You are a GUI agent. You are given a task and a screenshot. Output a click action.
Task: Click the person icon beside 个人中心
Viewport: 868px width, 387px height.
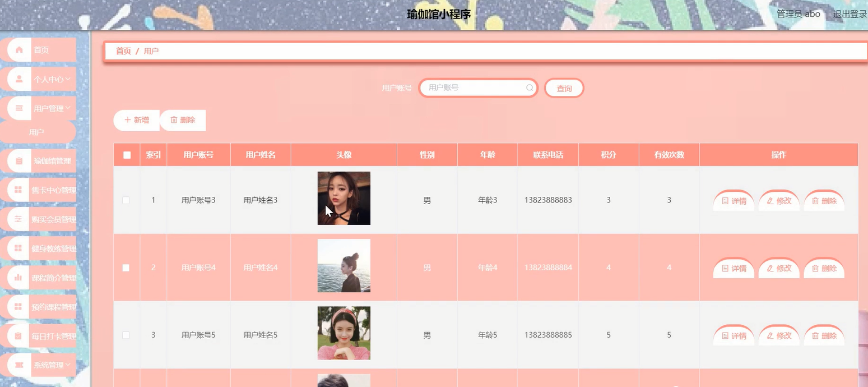point(19,79)
